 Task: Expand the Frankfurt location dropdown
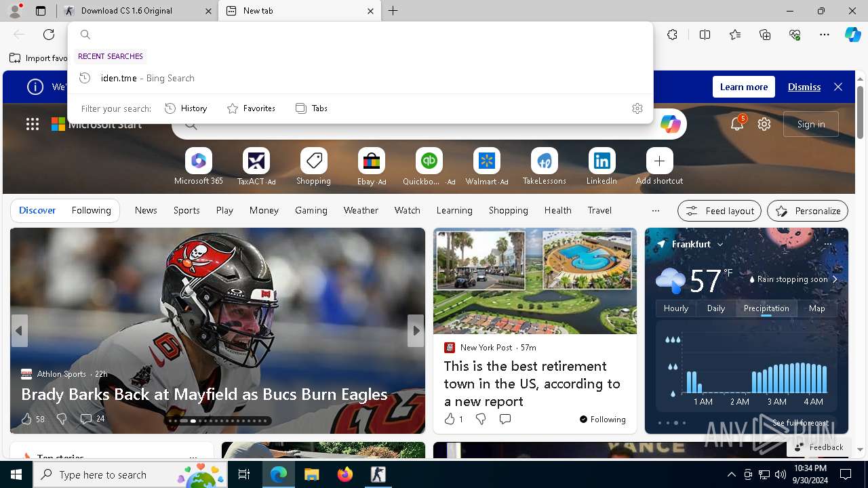point(720,244)
